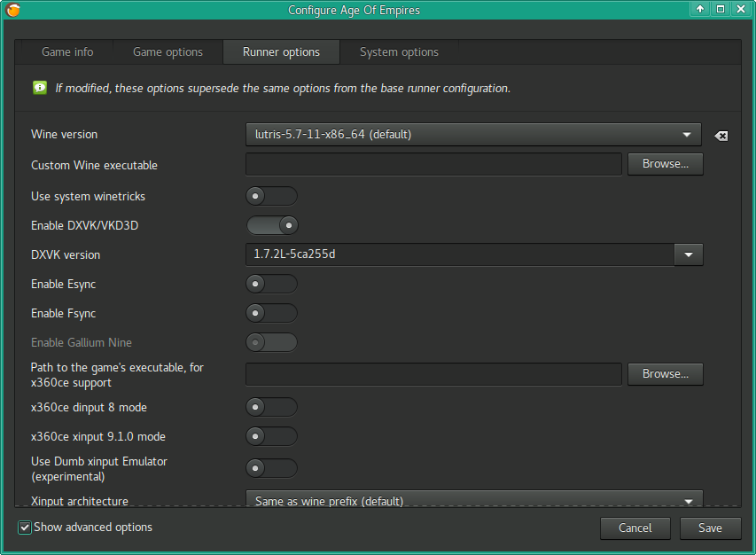Close the Configure Age Of Empires window
Screen dimensions: 756x555
741,9
